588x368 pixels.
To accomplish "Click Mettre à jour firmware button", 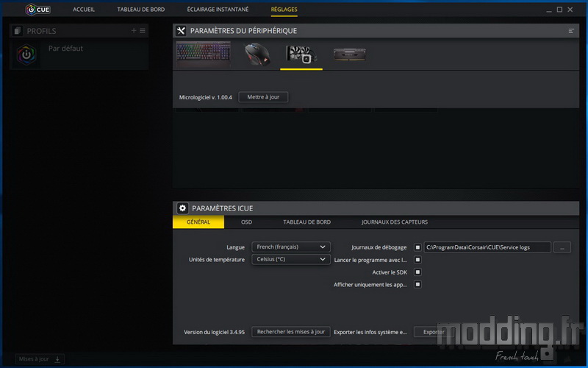I will 263,97.
